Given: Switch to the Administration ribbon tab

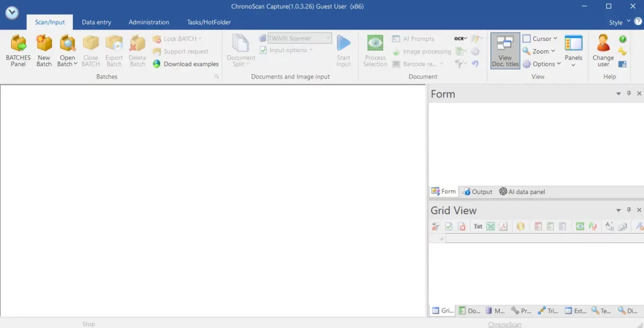Looking at the screenshot, I should point(148,22).
